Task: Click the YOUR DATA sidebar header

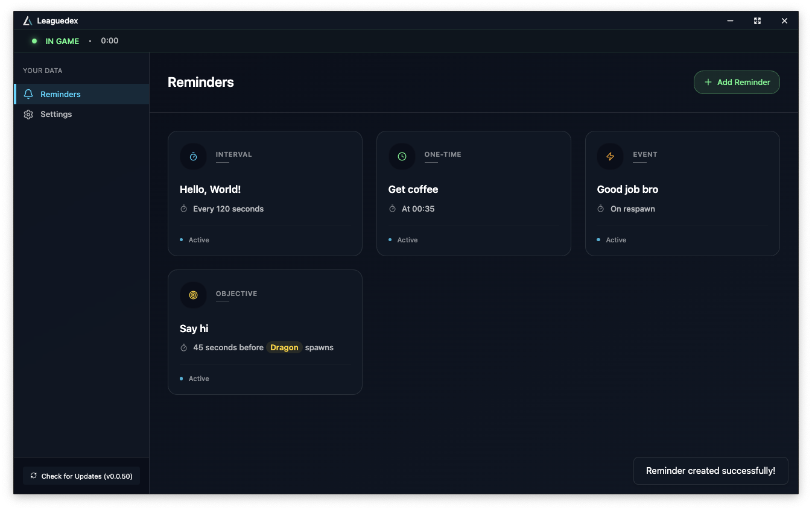Action: [x=43, y=71]
